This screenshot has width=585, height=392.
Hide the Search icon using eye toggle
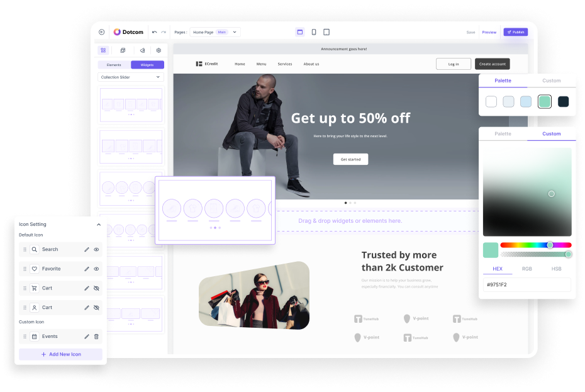pos(96,250)
